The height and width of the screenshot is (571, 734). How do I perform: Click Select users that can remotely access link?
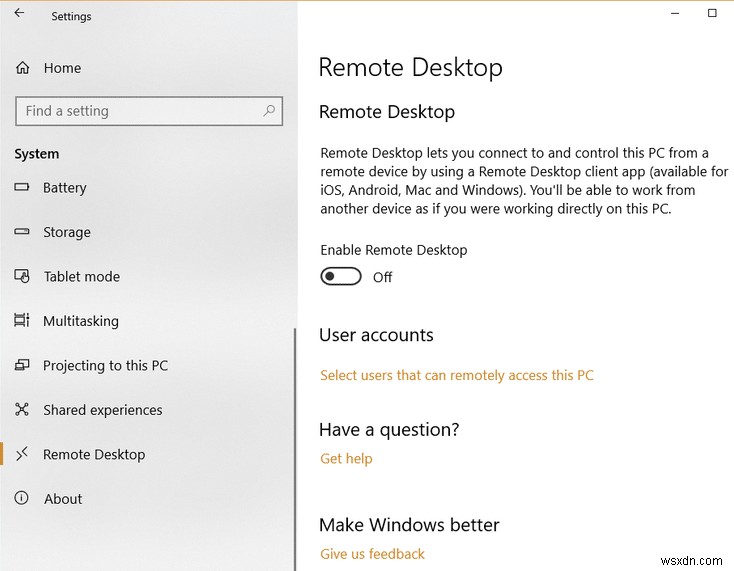(x=457, y=375)
